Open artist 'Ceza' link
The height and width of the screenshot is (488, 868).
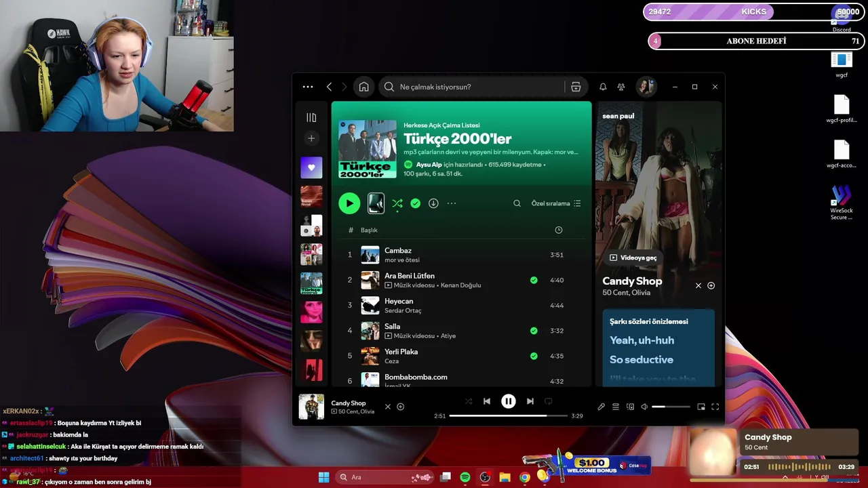coord(391,361)
